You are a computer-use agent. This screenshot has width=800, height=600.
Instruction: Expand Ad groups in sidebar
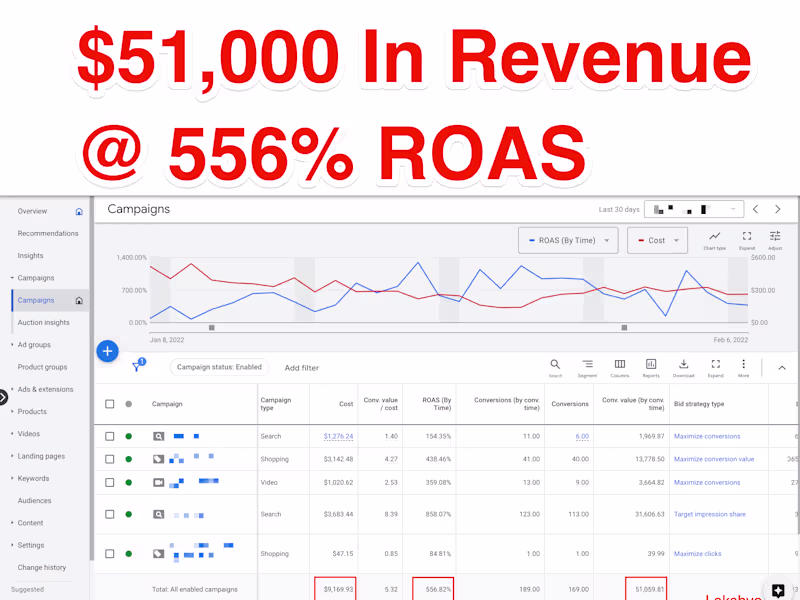coord(12,345)
